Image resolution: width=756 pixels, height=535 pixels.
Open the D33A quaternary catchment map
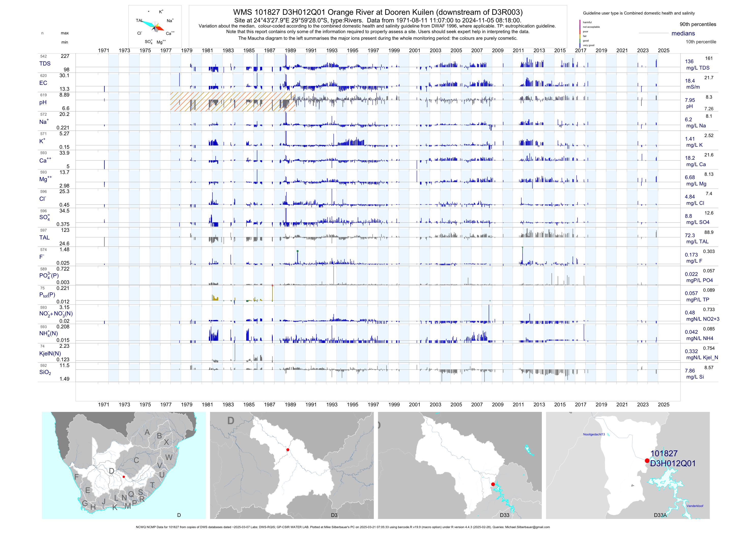pyautogui.click(x=628, y=465)
